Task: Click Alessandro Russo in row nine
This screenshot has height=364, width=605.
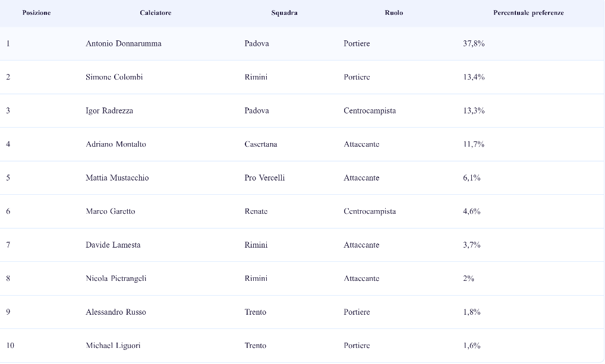Action: coord(116,312)
